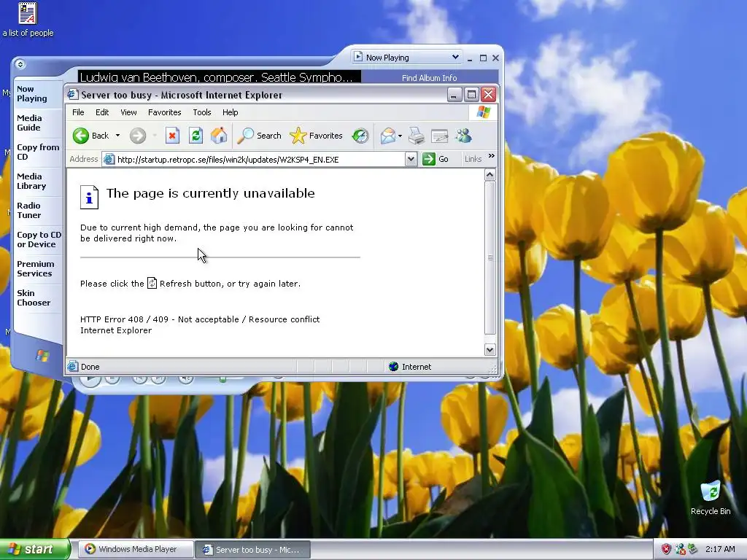Click the 2:17 AM taskbar clock
Screen dimensions: 747x560
click(x=720, y=549)
